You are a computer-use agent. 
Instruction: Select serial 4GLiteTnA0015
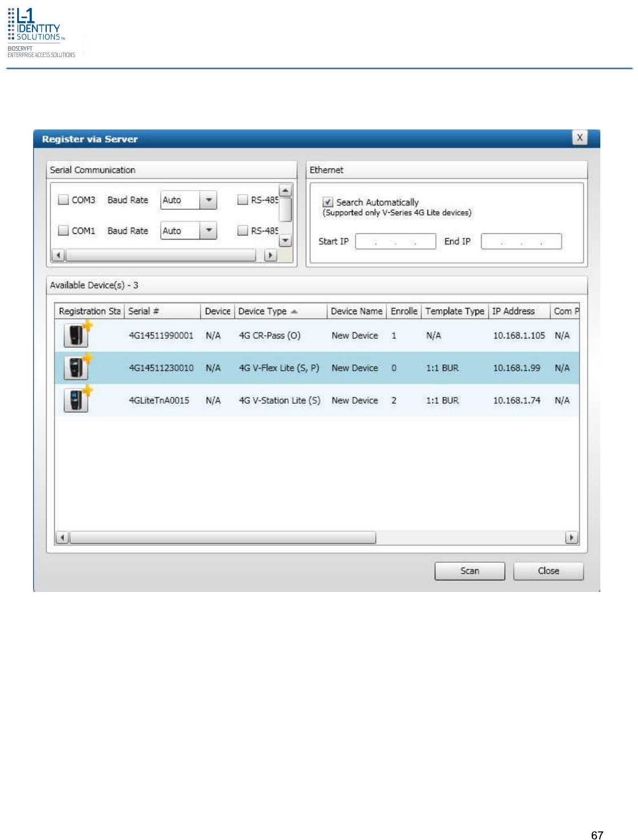[159, 400]
